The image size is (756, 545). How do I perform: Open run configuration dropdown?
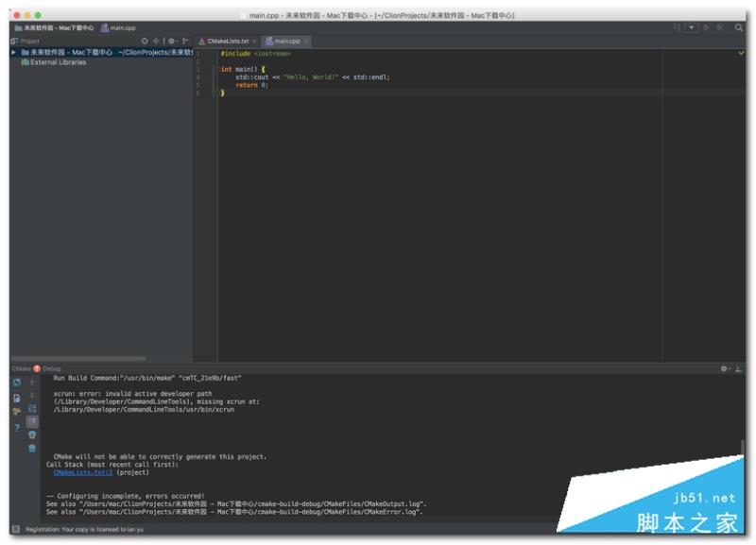click(x=692, y=27)
